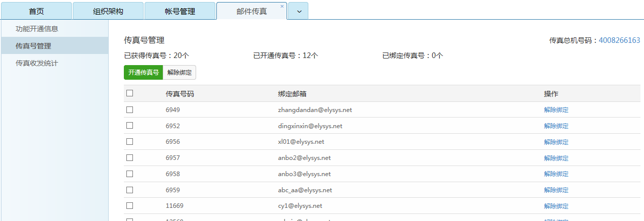Expand the tab overflow dropdown arrow
Viewport: 644px width, 221px height.
298,11
